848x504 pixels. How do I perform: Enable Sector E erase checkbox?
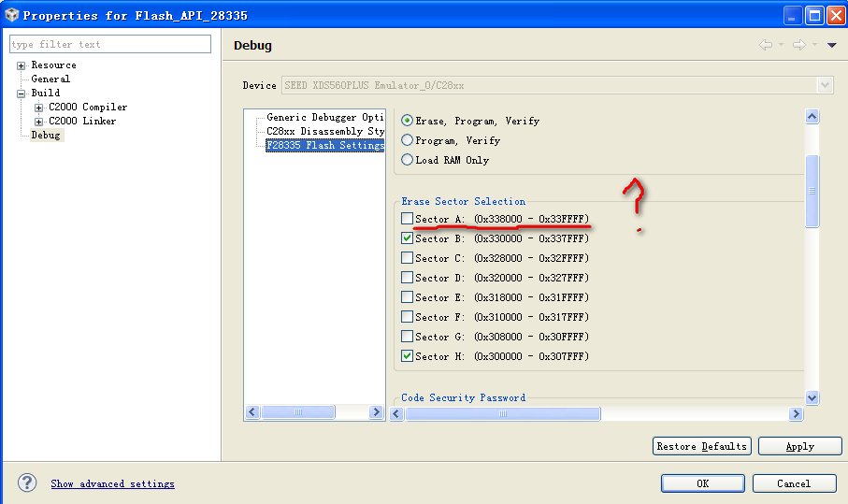tap(408, 297)
